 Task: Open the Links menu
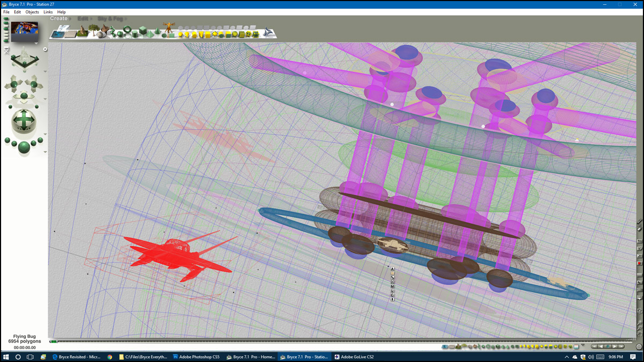click(48, 12)
